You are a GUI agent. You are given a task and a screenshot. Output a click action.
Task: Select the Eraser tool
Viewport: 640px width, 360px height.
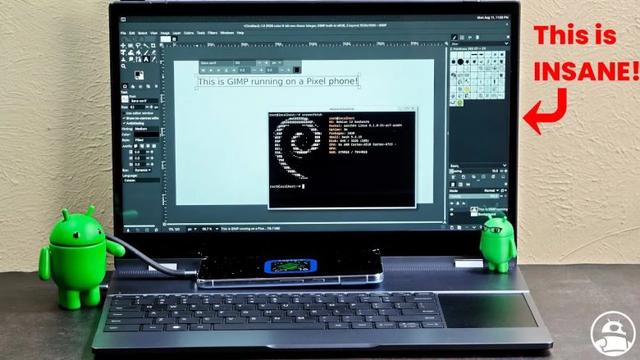153,53
